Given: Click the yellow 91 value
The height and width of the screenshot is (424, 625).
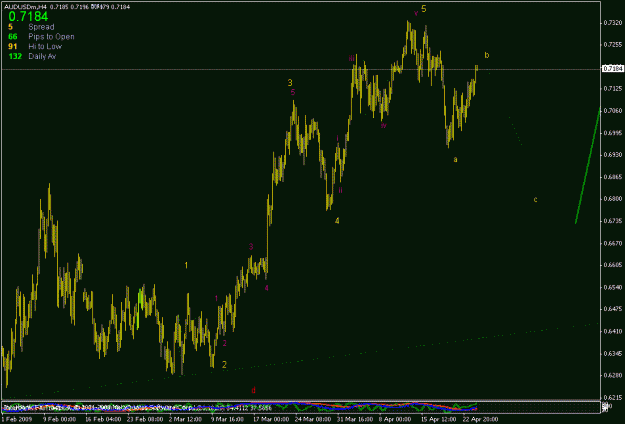Looking at the screenshot, I should point(13,47).
